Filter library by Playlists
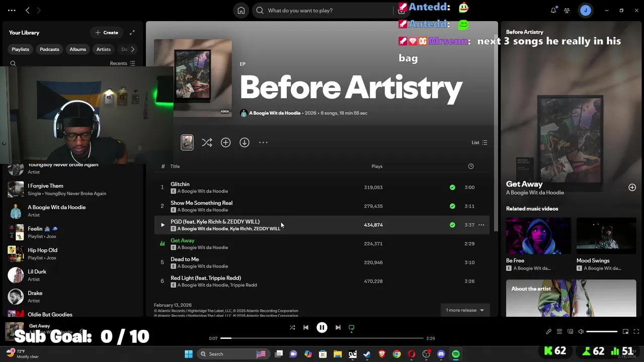644x362 pixels. point(21,49)
